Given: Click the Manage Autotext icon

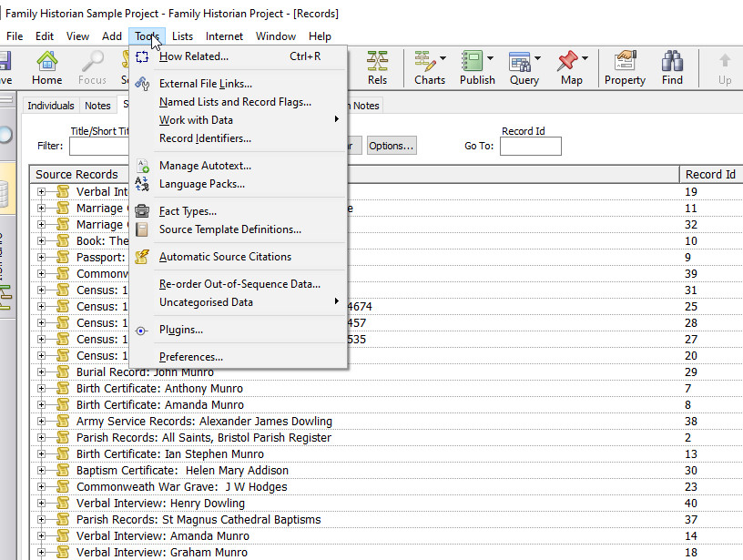Looking at the screenshot, I should [142, 166].
